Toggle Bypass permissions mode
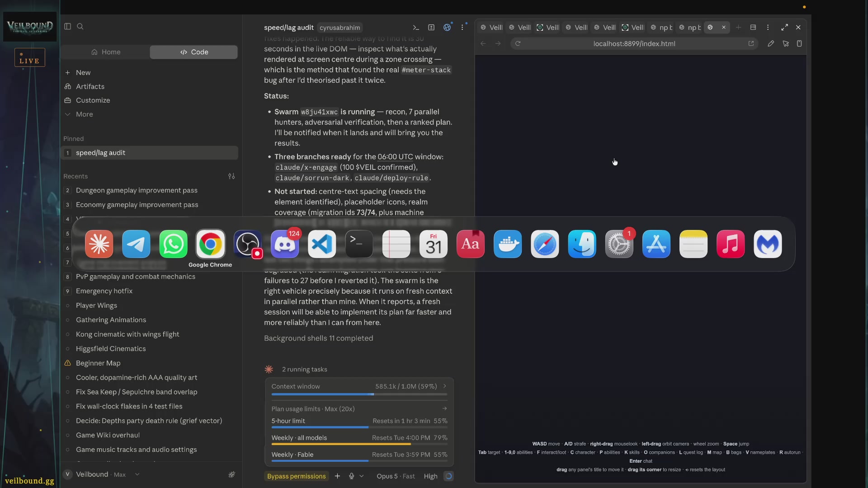This screenshot has height=488, width=868. [296, 476]
